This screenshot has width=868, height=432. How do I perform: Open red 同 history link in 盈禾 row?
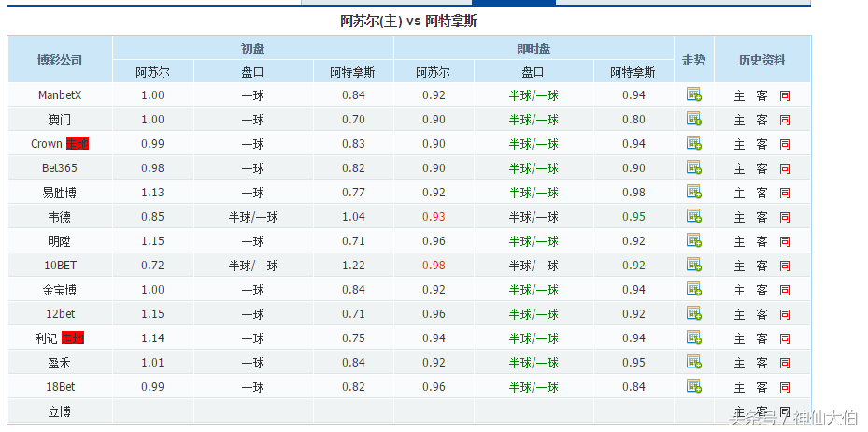pos(785,364)
